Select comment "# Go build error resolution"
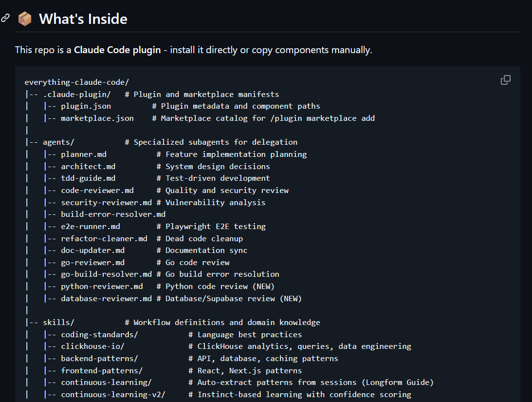The height and width of the screenshot is (402, 532). pos(218,274)
